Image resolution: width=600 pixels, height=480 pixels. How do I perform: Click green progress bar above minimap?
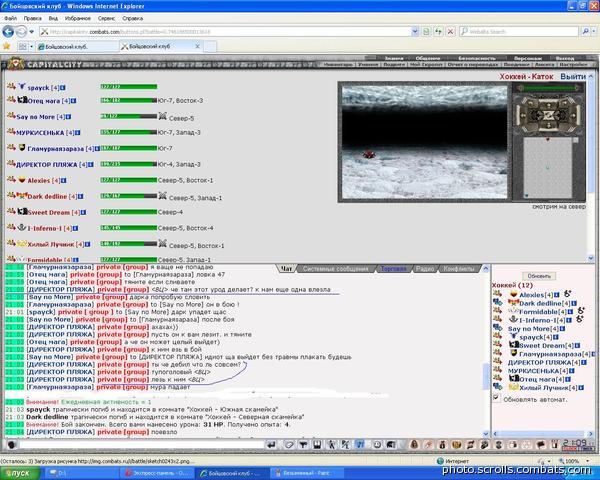click(550, 88)
